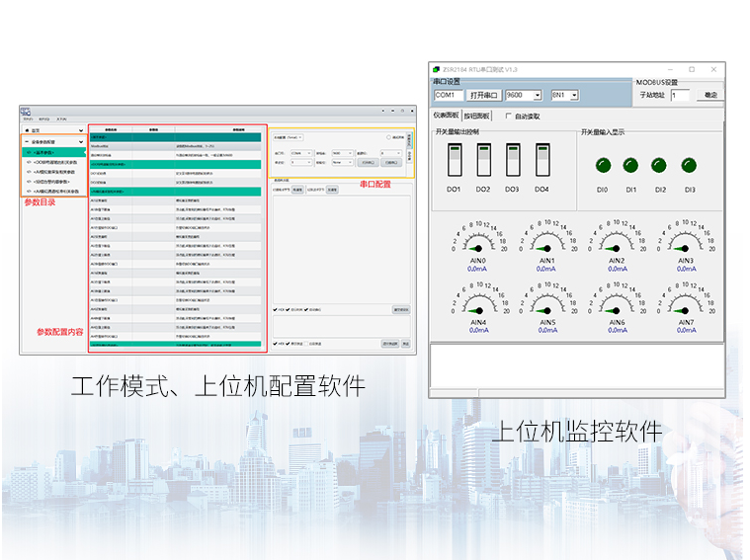The height and width of the screenshot is (560, 750).
Task: Click the AIN5 current gauge
Action: click(548, 299)
